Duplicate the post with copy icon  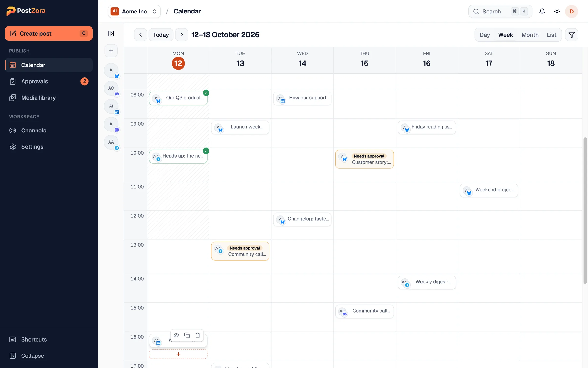187,335
